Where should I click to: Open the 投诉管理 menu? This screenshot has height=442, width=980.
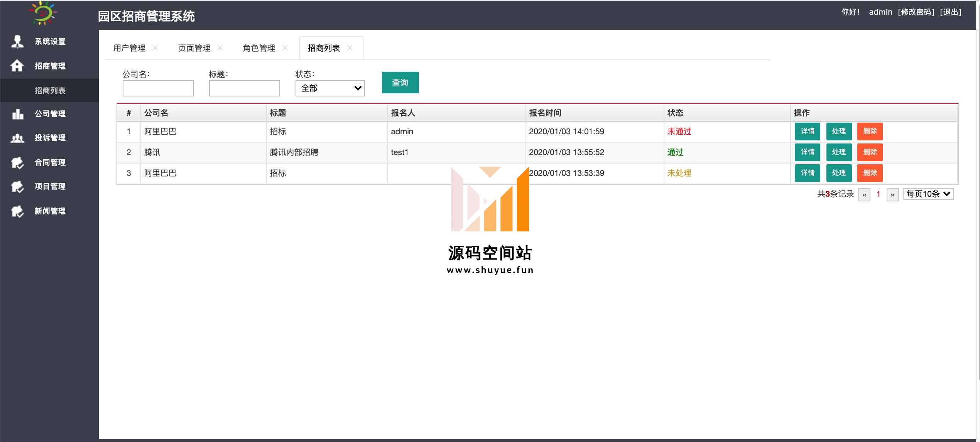coord(50,138)
